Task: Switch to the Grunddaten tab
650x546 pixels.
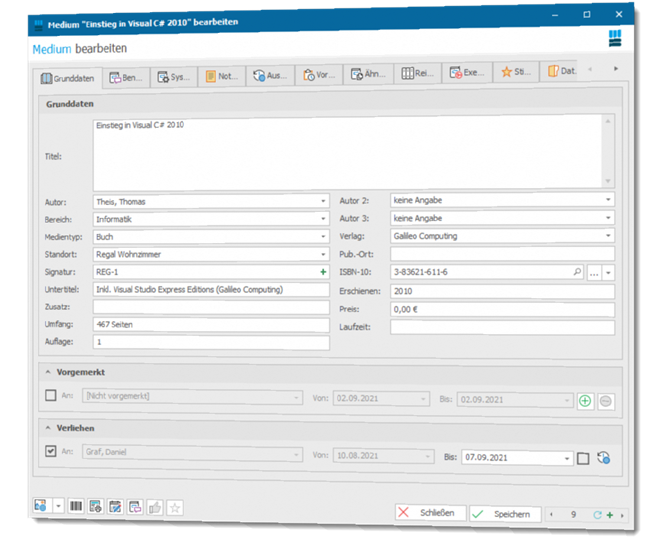Action: coord(68,78)
